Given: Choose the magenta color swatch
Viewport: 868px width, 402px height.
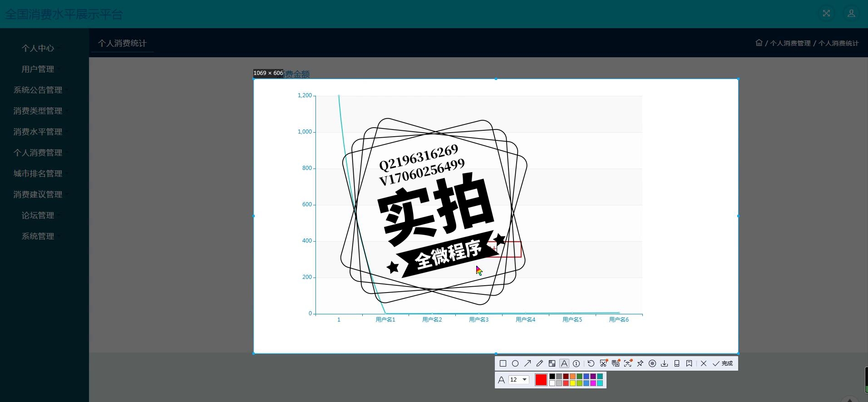Looking at the screenshot, I should 593,383.
